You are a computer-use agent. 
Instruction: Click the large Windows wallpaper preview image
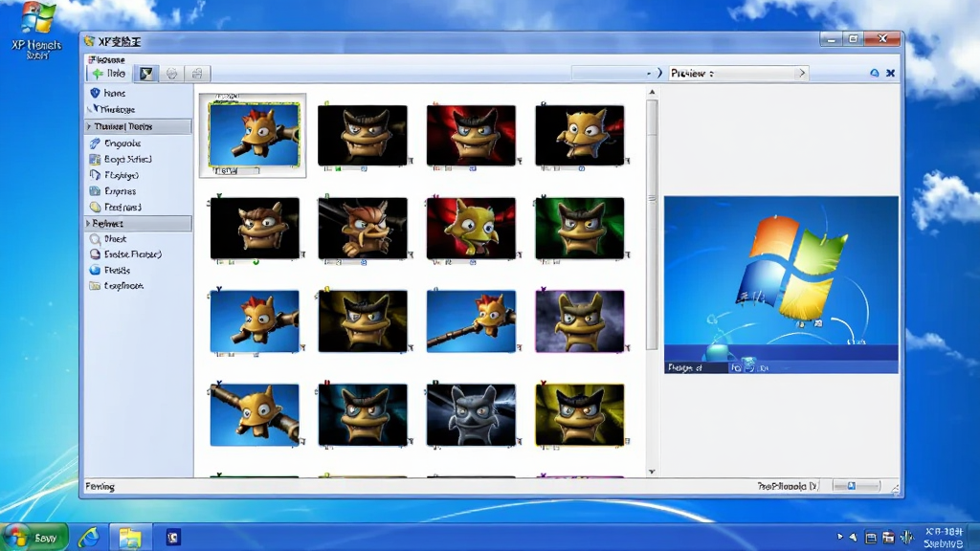coord(781,285)
